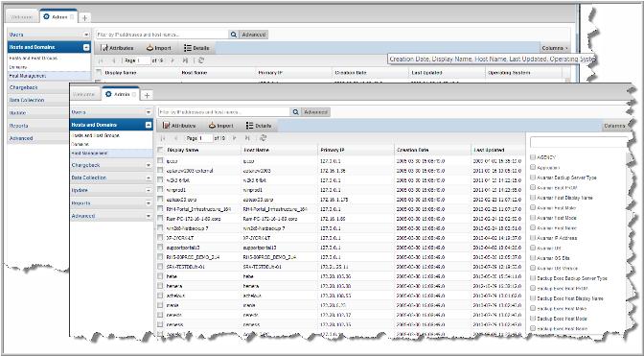
Task: Expand Chargeback section in front sidebar
Action: point(149,165)
